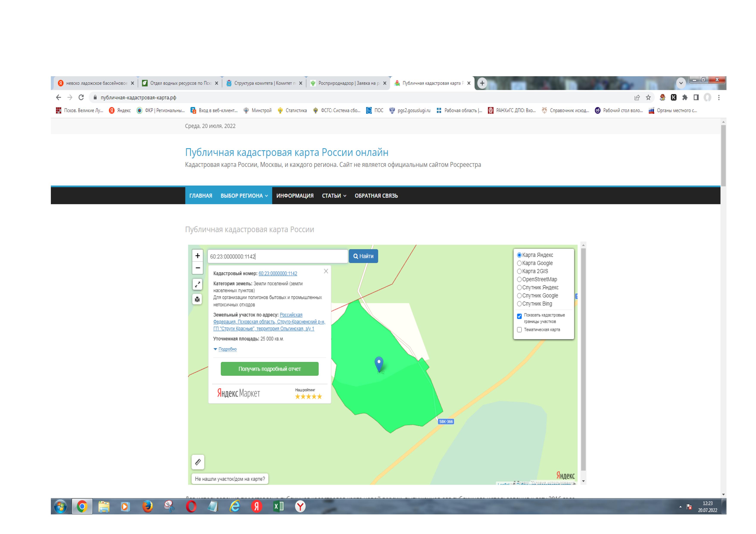Viewport: 756px width, 534px height.
Task: Open Windows Start menu
Action: (60, 507)
